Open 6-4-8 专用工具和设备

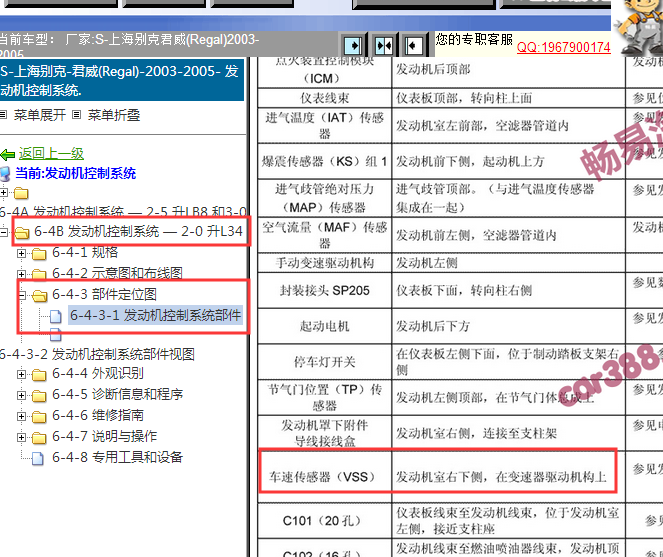click(x=118, y=457)
